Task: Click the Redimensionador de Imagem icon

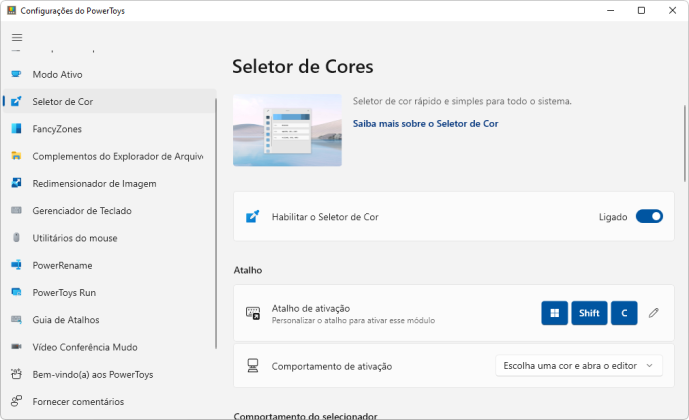Action: pos(16,184)
